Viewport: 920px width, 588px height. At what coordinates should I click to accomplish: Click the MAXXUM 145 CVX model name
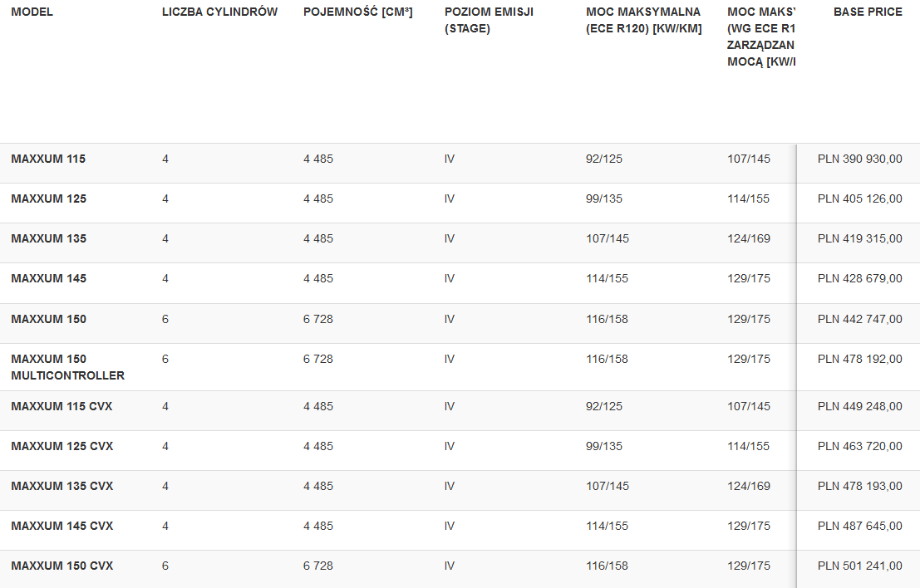click(61, 526)
